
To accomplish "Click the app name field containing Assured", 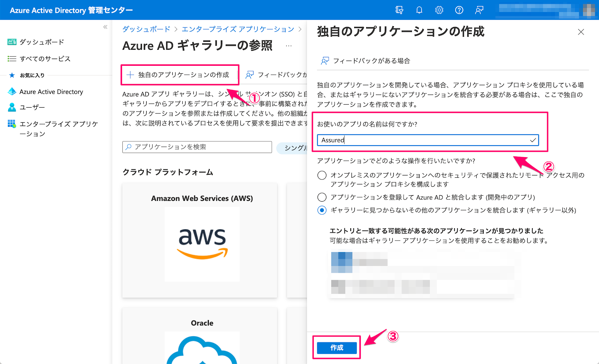I will click(x=428, y=140).
